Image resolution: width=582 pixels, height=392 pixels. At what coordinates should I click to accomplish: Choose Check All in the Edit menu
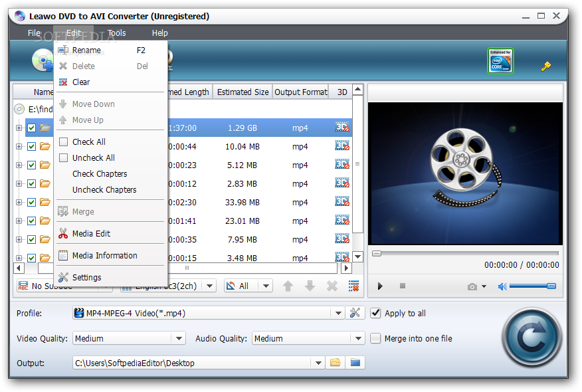[110, 142]
